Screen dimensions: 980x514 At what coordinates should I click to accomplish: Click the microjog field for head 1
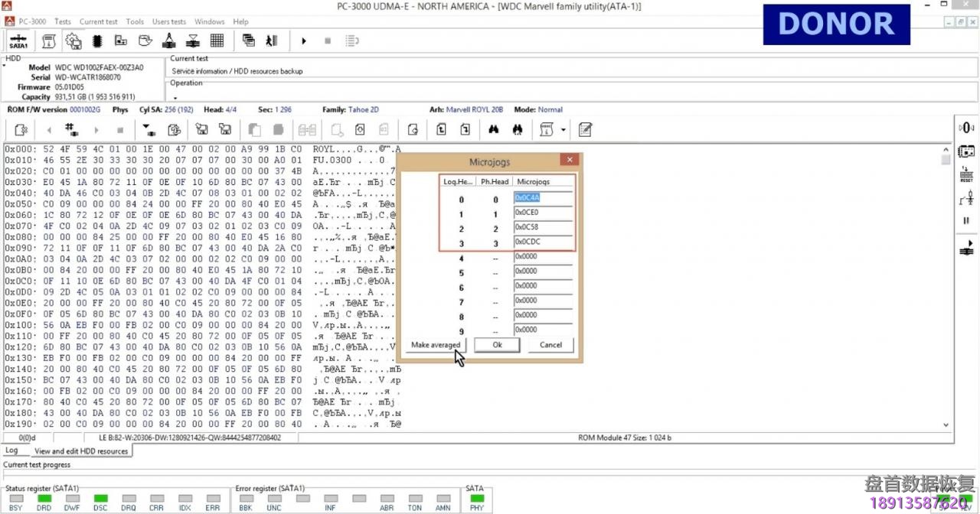pyautogui.click(x=543, y=213)
